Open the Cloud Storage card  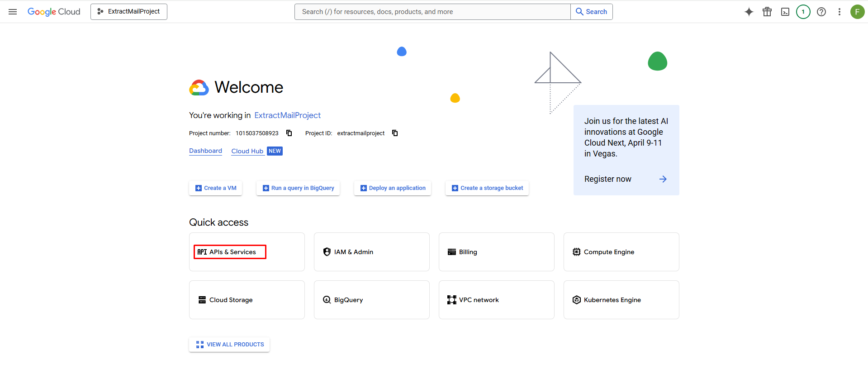click(247, 300)
